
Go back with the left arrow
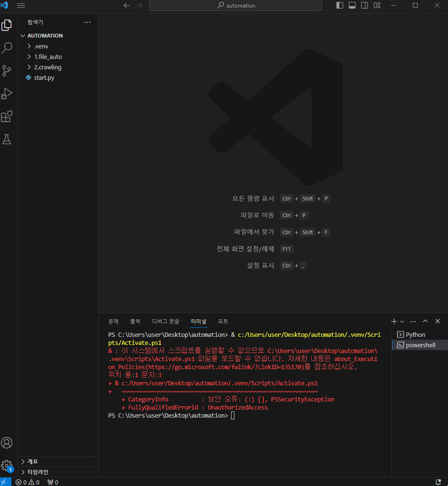point(127,5)
